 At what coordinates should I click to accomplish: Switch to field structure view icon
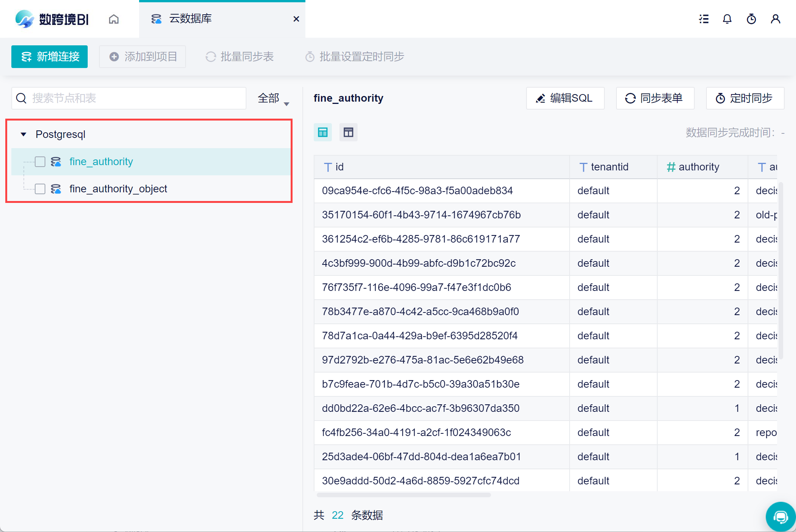click(348, 132)
